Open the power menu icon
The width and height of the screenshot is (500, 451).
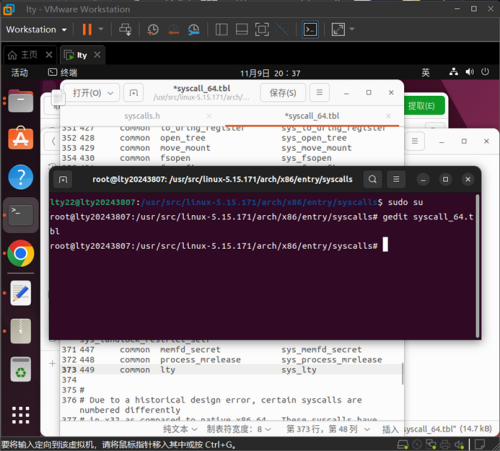pos(485,72)
